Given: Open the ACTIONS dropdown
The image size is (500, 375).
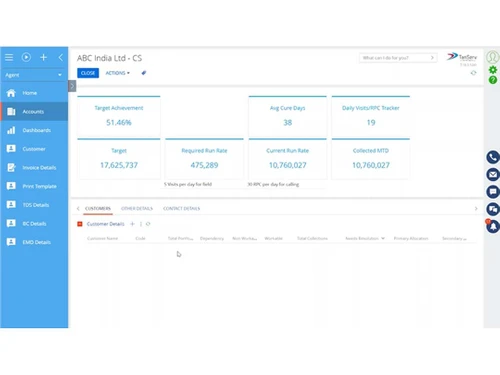Looking at the screenshot, I should point(118,73).
